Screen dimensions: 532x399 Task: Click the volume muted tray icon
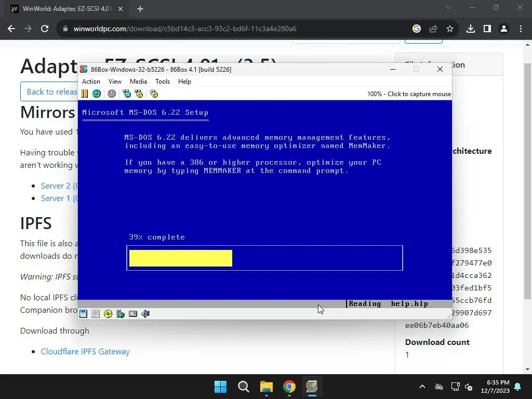click(469, 387)
